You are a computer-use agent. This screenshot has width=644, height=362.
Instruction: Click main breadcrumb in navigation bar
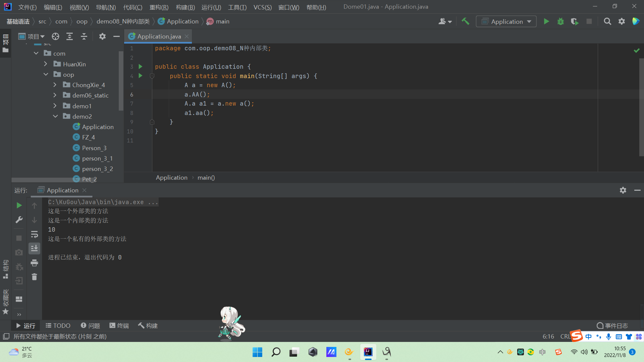click(x=222, y=21)
